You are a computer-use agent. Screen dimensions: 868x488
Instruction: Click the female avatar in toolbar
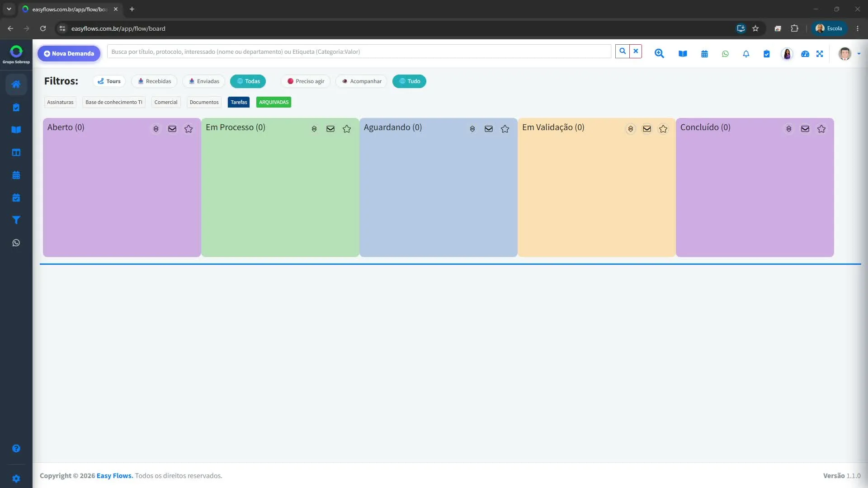pos(787,54)
